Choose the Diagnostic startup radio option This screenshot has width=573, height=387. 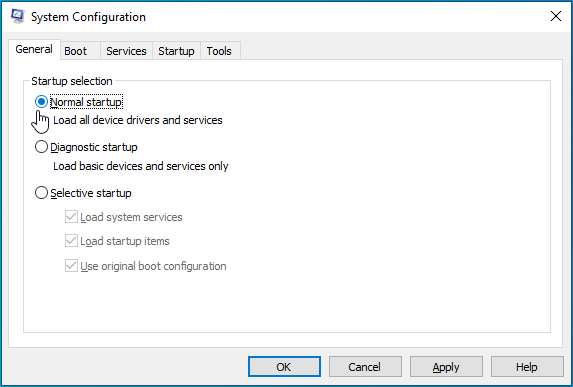pos(41,147)
